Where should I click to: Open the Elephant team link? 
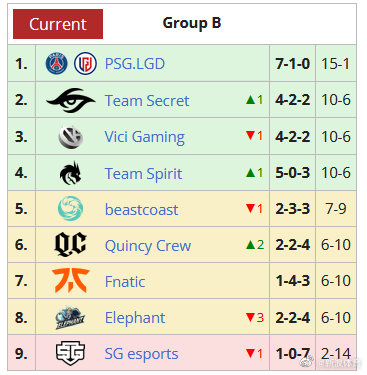pyautogui.click(x=135, y=318)
